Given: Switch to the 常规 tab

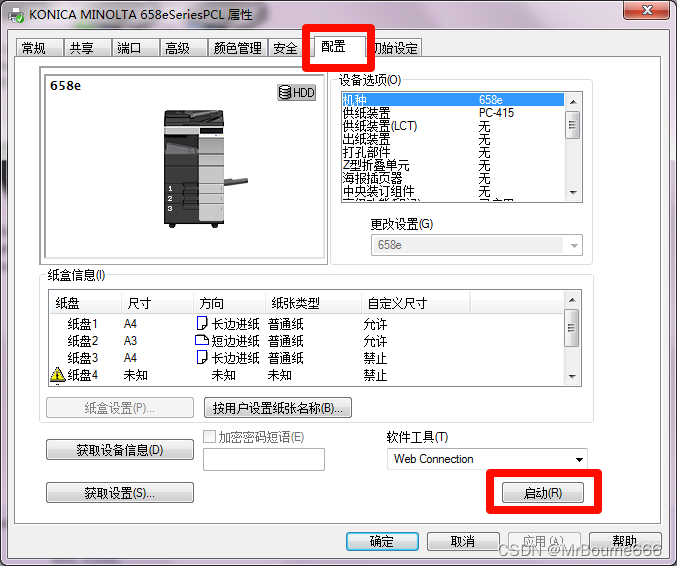Looking at the screenshot, I should (40, 48).
